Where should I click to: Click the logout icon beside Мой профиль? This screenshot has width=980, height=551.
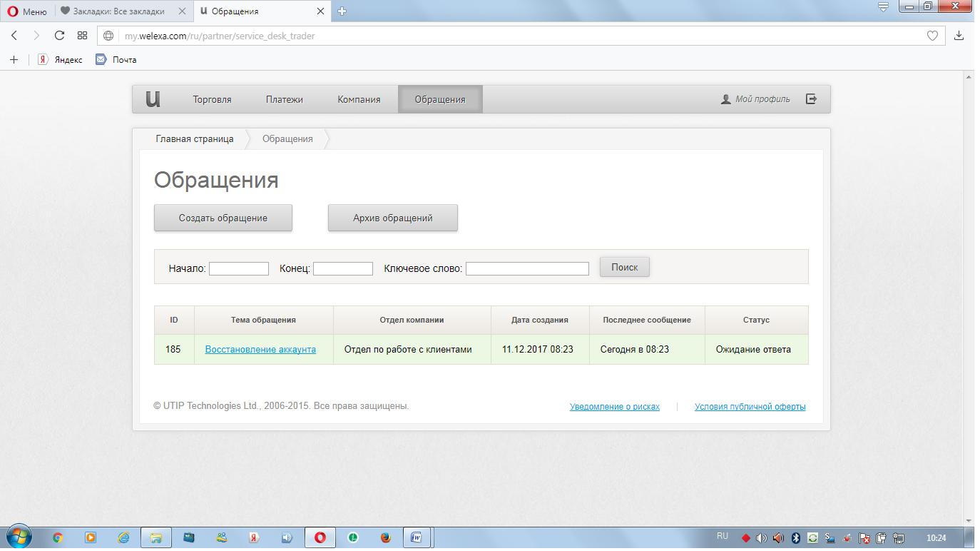pyautogui.click(x=811, y=99)
